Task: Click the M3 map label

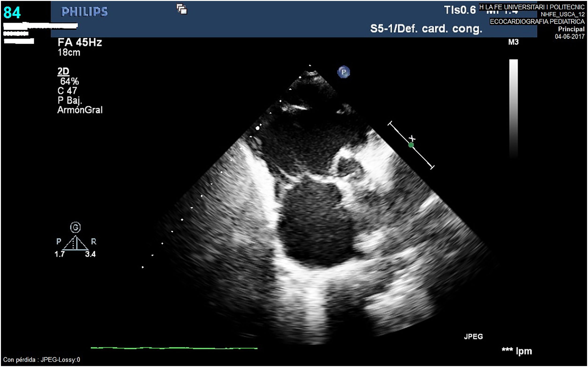Action: click(x=513, y=42)
